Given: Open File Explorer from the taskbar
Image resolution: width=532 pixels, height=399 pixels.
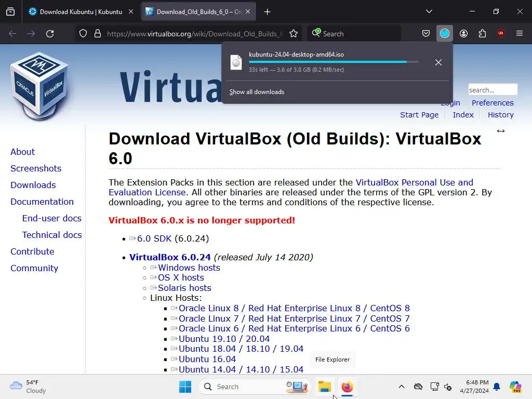Looking at the screenshot, I should click(x=324, y=387).
